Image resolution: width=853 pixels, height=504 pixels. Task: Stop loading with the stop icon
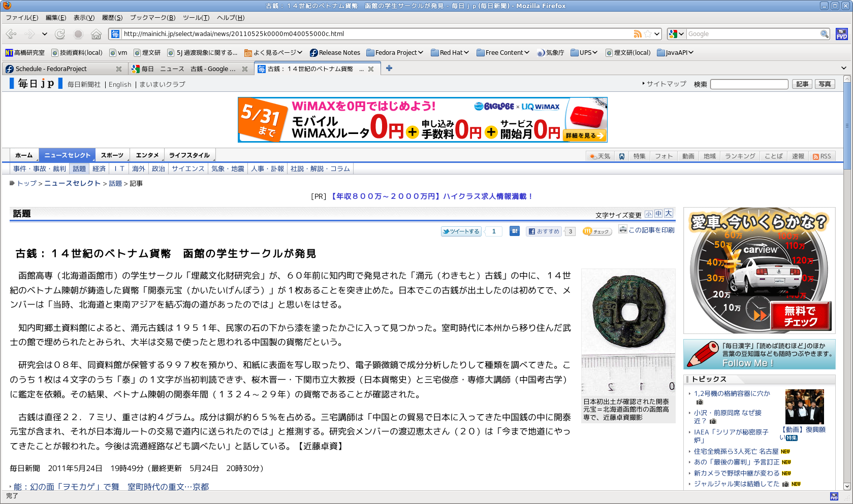[x=78, y=34]
